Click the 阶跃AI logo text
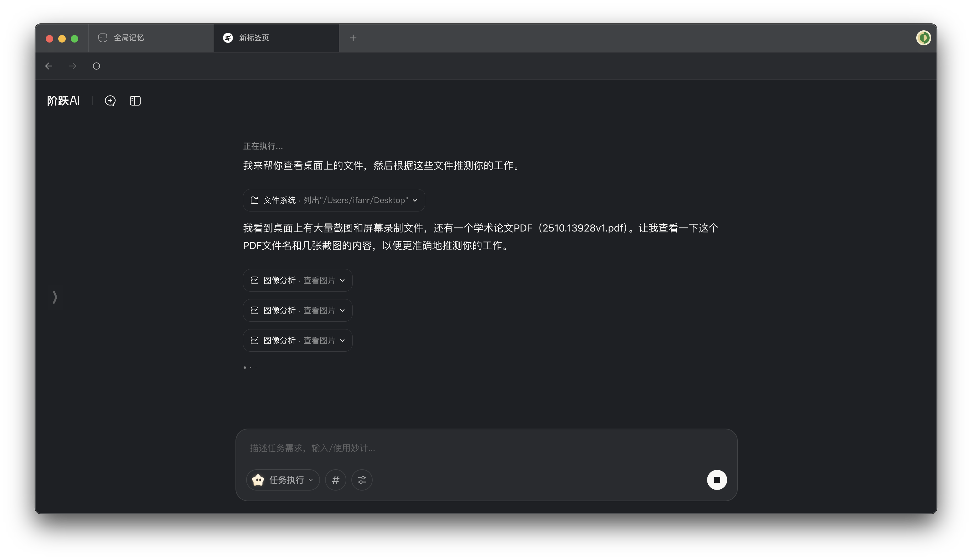 [x=63, y=101]
